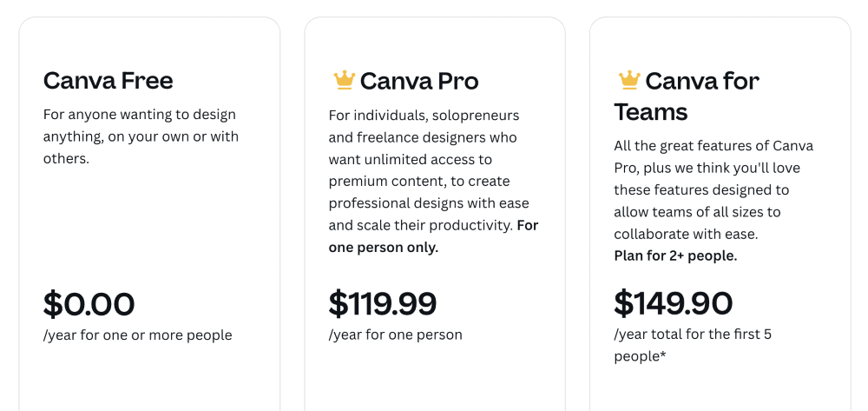Click the crown icon beside Canva for Teams

pyautogui.click(x=629, y=80)
